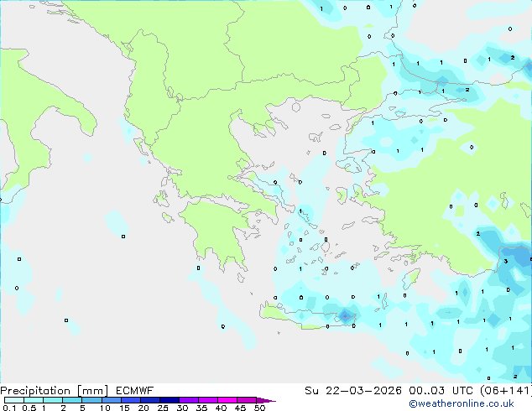This screenshot has width=532, height=411.
Task: Click the '45' legend scale label
Action: [x=240, y=408]
